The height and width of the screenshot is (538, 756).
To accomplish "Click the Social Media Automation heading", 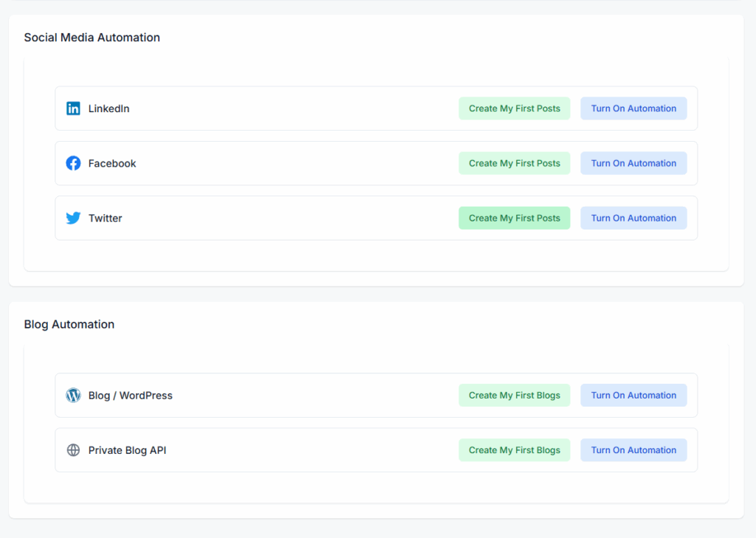I will (x=92, y=38).
